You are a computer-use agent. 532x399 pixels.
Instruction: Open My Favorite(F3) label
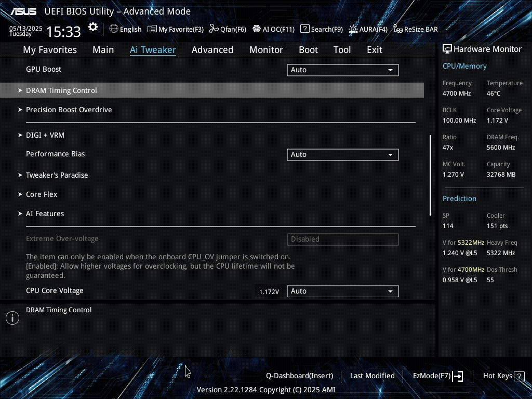point(181,30)
